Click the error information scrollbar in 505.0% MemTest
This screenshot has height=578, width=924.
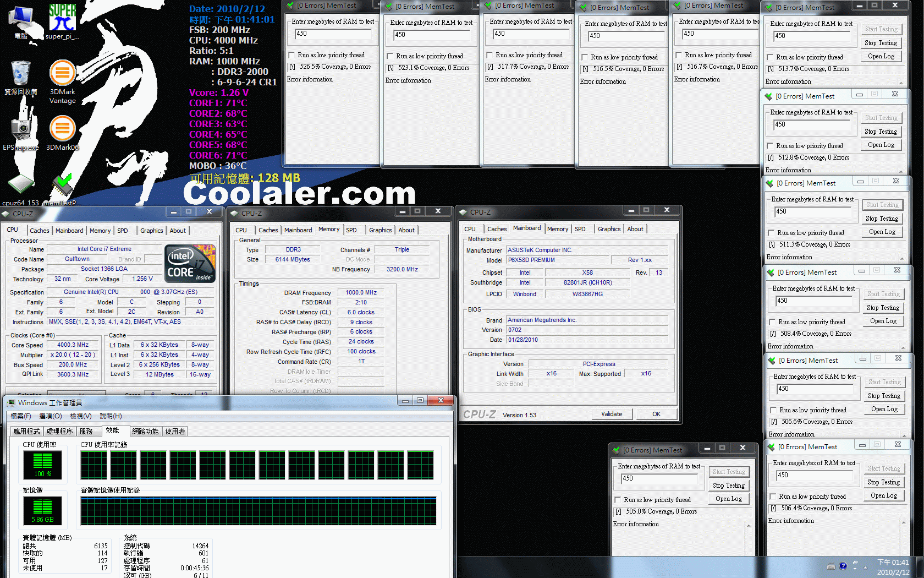749,539
